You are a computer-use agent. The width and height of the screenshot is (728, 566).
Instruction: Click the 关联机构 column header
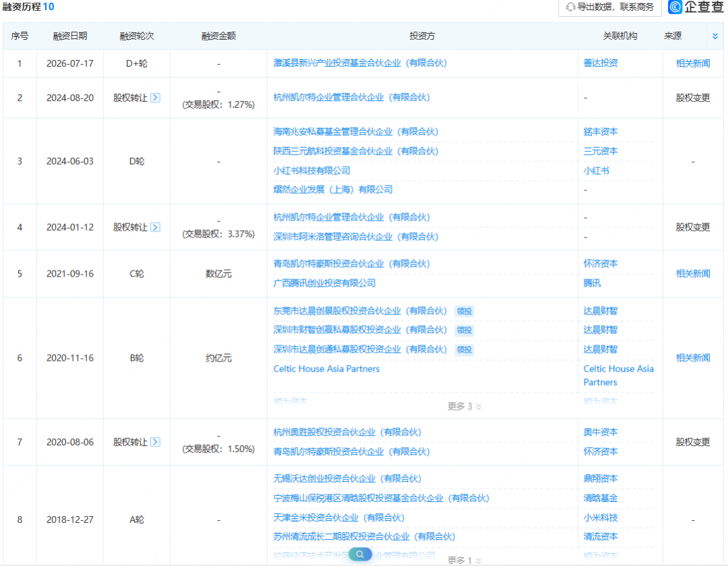620,36
